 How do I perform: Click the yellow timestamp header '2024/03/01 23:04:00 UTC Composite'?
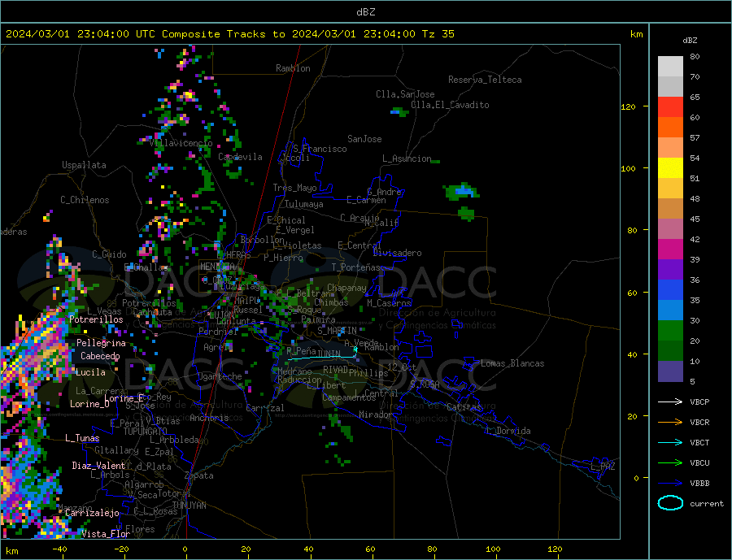112,33
